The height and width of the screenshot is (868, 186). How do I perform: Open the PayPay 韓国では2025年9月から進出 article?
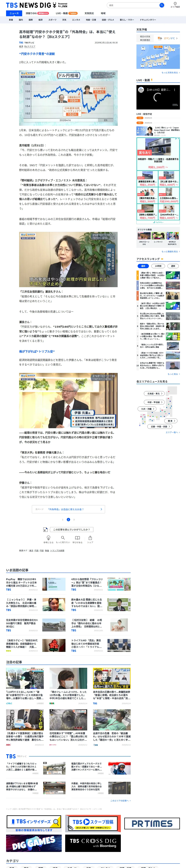(36, 584)
